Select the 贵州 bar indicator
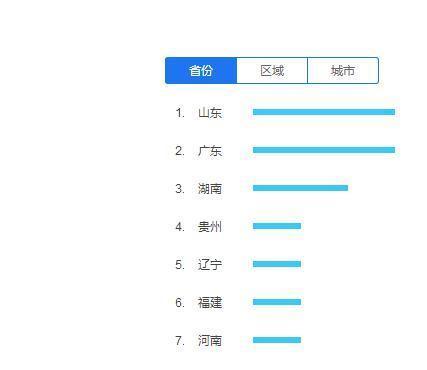427x370 pixels. (x=277, y=226)
